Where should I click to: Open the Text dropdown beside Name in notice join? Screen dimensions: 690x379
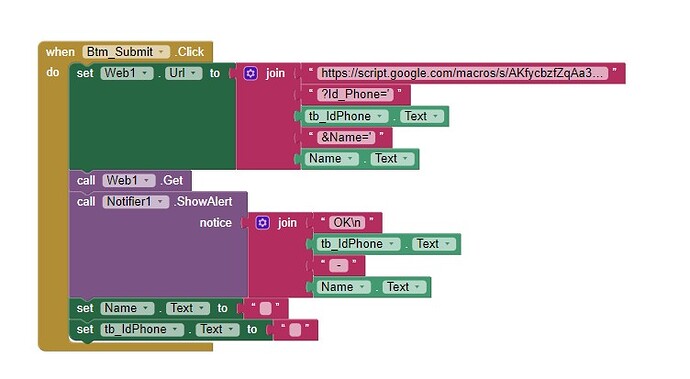click(404, 287)
